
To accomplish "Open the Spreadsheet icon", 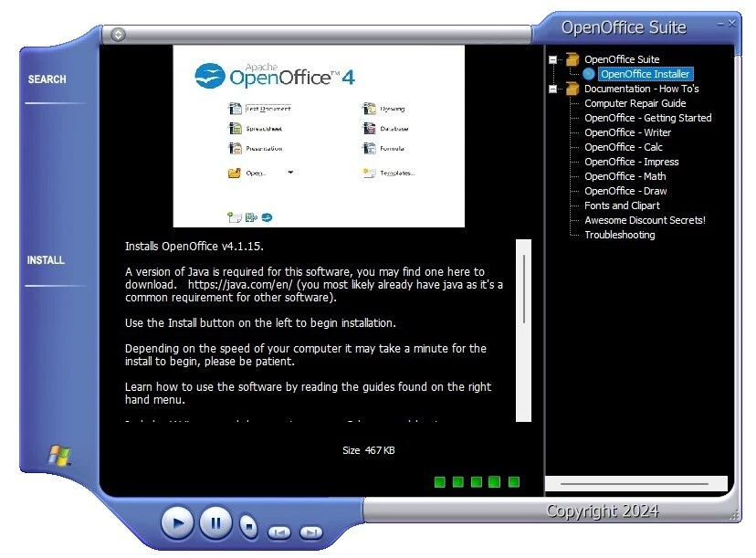I will click(236, 129).
